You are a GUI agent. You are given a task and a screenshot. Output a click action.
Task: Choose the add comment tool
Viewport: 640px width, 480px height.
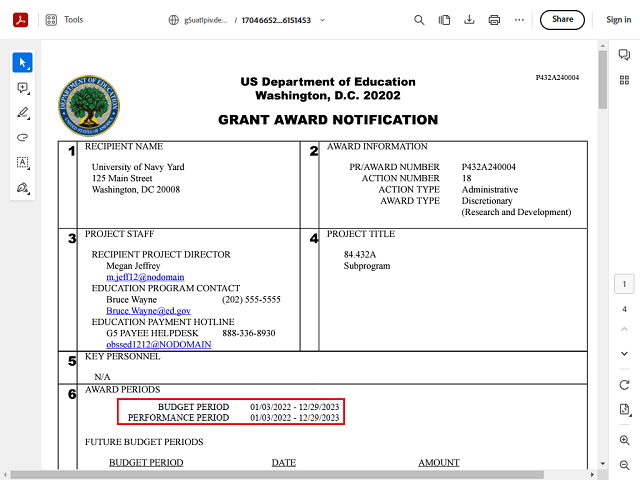click(x=23, y=88)
